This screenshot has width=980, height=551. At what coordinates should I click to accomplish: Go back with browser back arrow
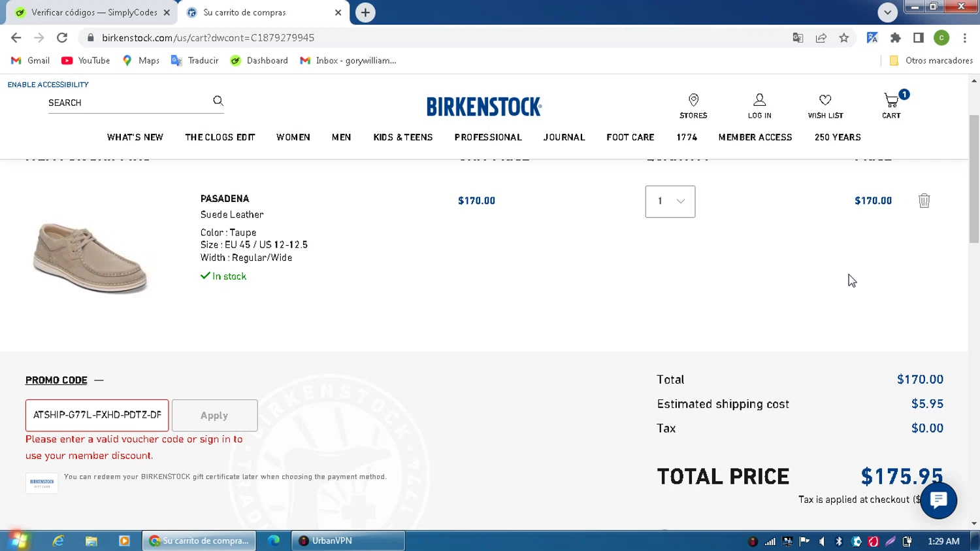tap(16, 38)
